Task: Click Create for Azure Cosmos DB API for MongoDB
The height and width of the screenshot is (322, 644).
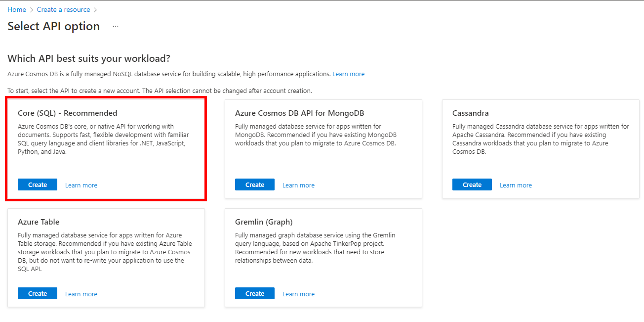Action: click(254, 184)
